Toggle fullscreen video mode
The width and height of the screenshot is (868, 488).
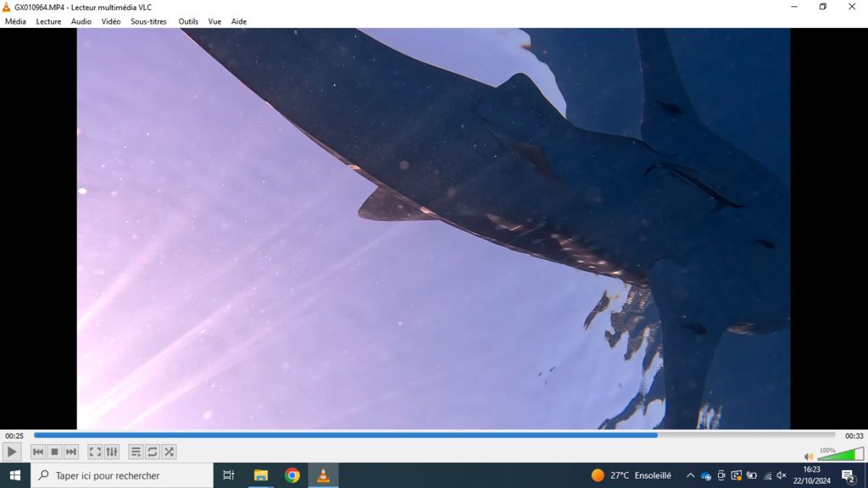[x=95, y=452]
